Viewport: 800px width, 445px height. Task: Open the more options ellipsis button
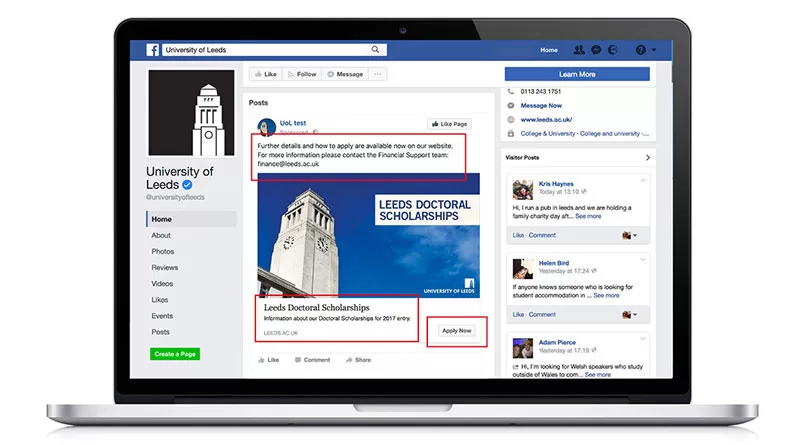378,74
